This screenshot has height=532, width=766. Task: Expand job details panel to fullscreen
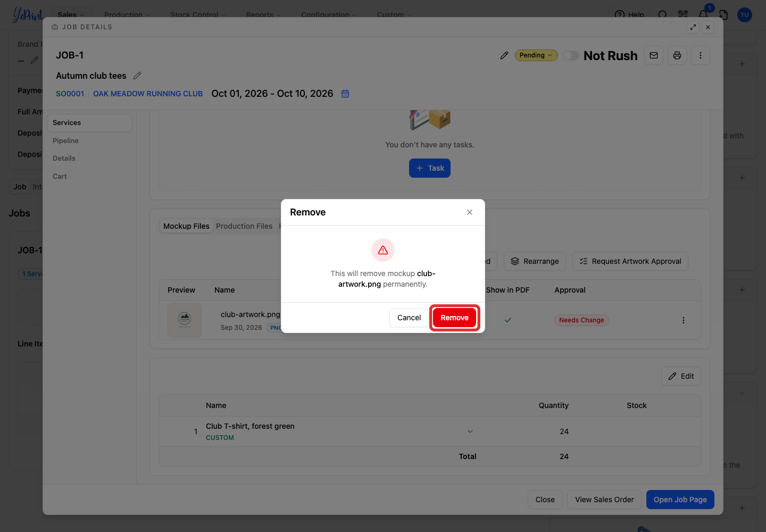click(x=693, y=27)
